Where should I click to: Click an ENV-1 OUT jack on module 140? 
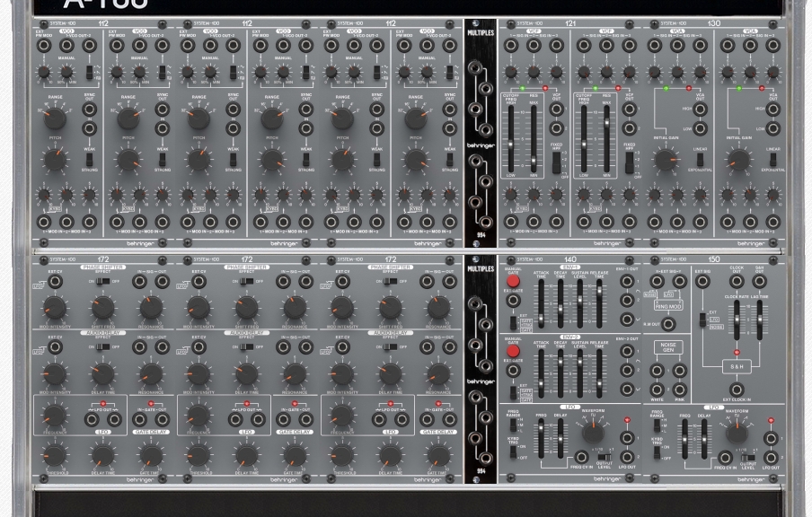[x=627, y=283]
